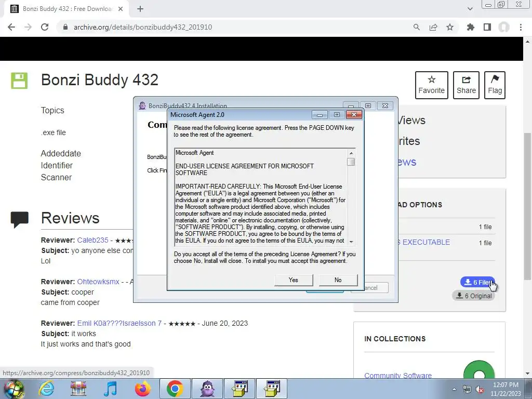Viewport: 532px width, 399px height.
Task: Click the Favorite button
Action: [x=432, y=85]
